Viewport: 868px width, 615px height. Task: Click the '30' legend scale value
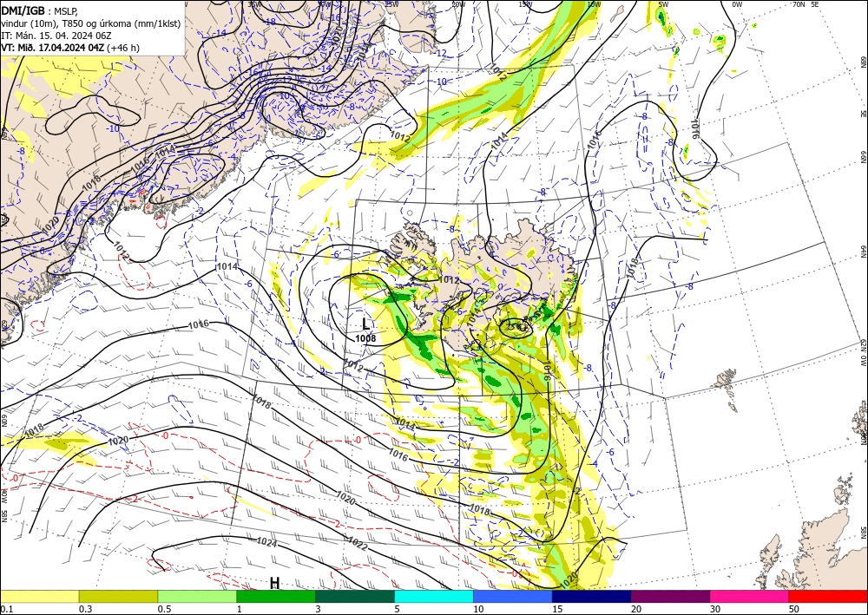tap(714, 609)
